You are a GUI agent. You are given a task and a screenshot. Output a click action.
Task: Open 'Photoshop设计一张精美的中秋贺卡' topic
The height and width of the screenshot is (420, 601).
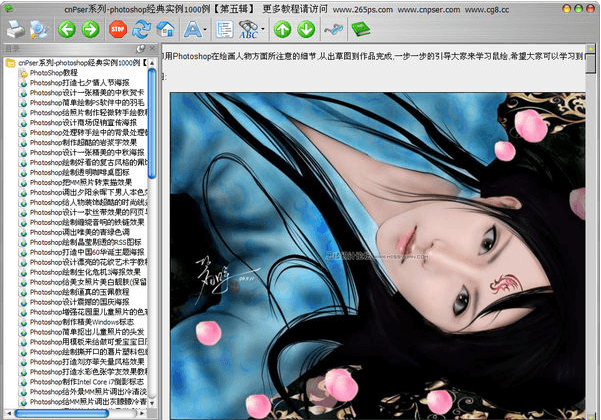coord(87,93)
